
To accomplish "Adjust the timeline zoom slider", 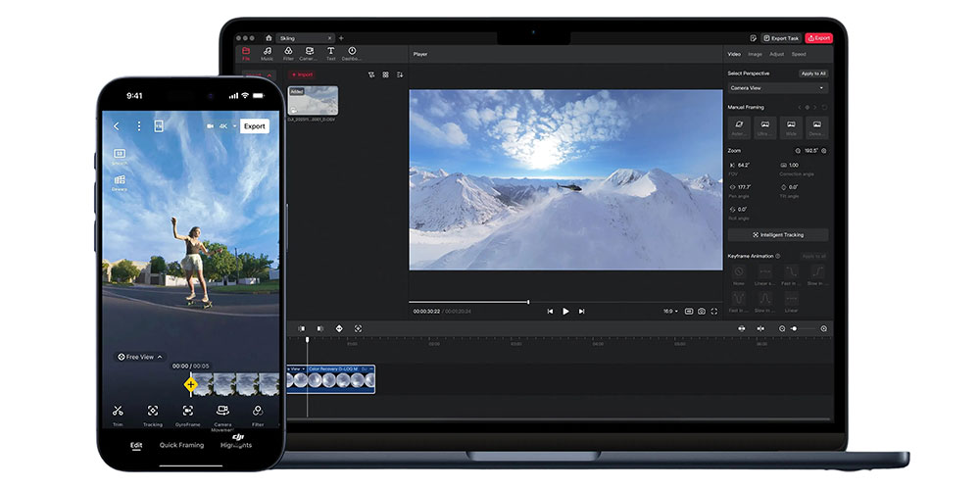I will [796, 328].
